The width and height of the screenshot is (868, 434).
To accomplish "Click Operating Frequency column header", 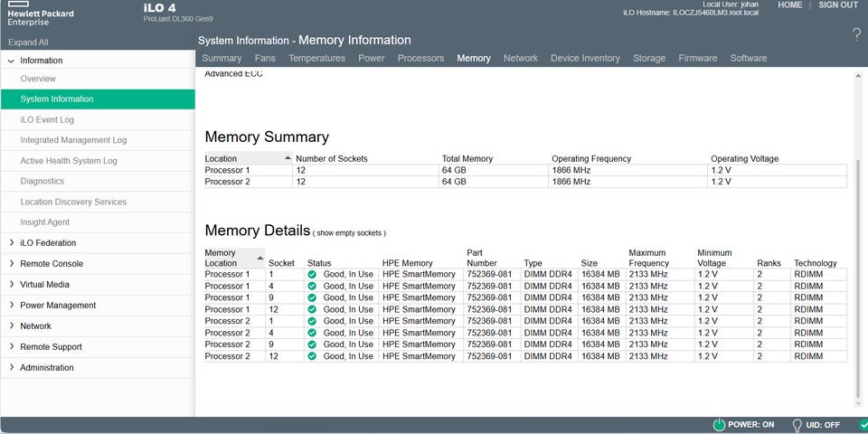I will 591,159.
